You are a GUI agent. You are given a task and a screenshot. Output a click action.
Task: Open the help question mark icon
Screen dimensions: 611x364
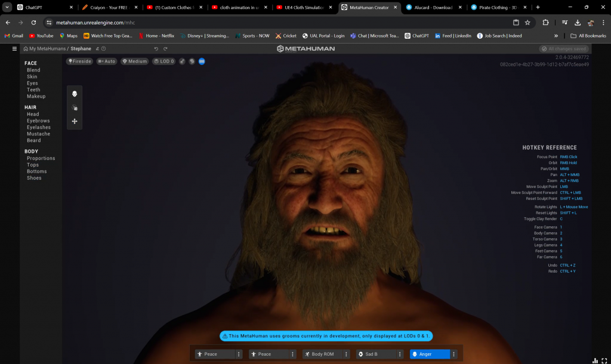coord(104,49)
